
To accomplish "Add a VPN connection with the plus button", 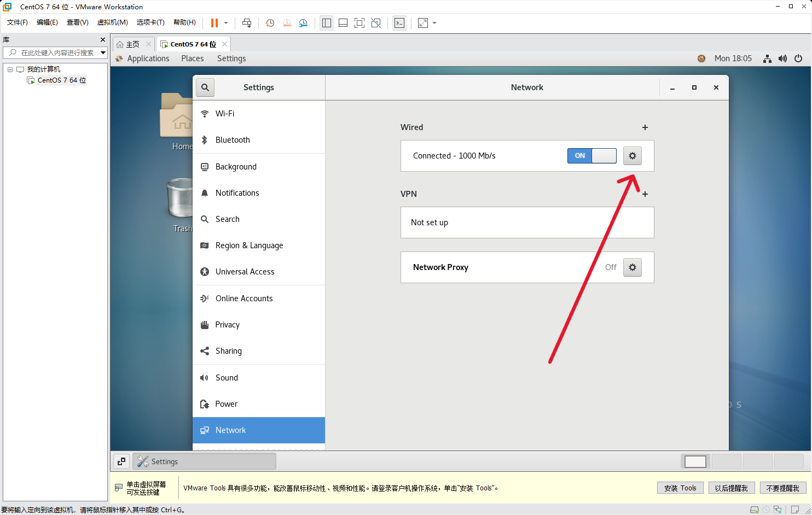I will coord(645,194).
